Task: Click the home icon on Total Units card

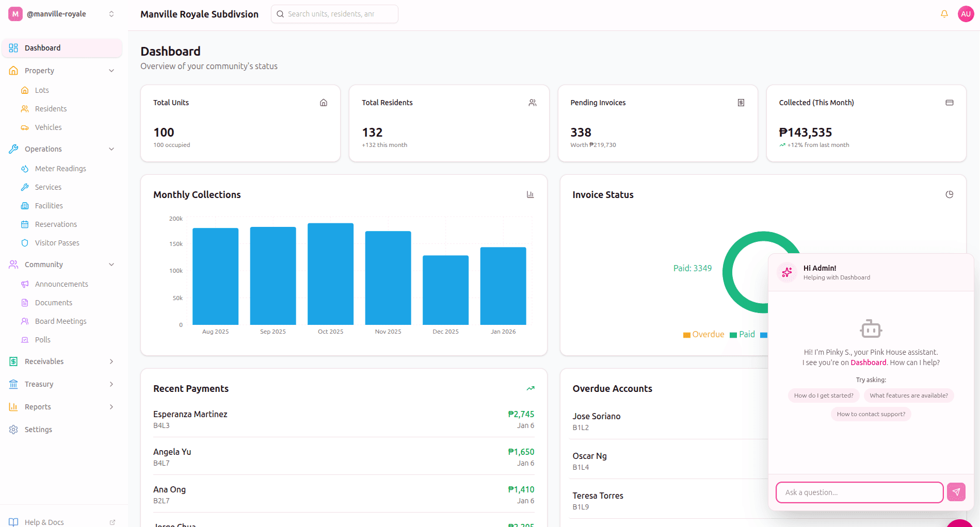Action: click(324, 103)
